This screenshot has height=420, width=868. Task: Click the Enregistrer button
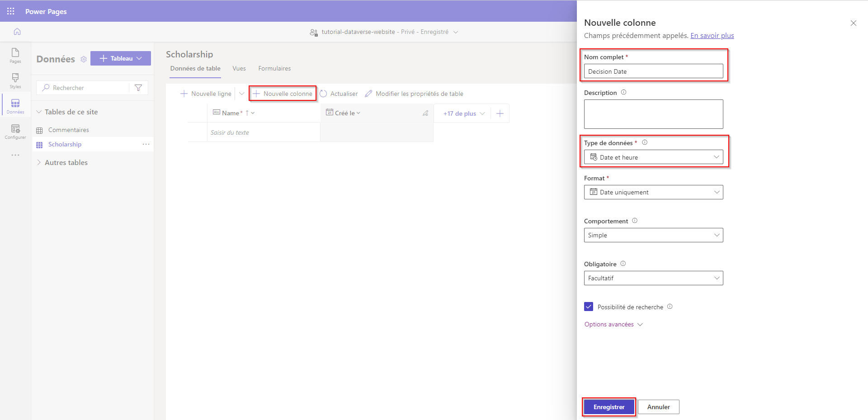click(609, 407)
